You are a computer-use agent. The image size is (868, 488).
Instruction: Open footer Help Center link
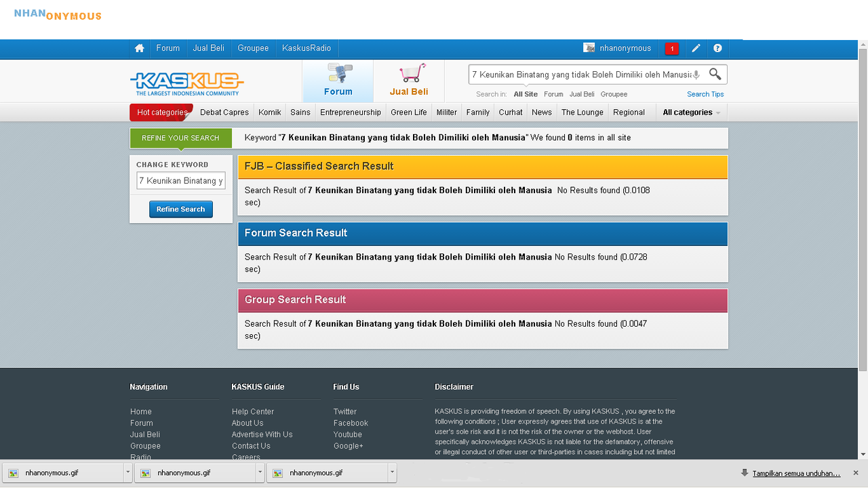tap(253, 411)
